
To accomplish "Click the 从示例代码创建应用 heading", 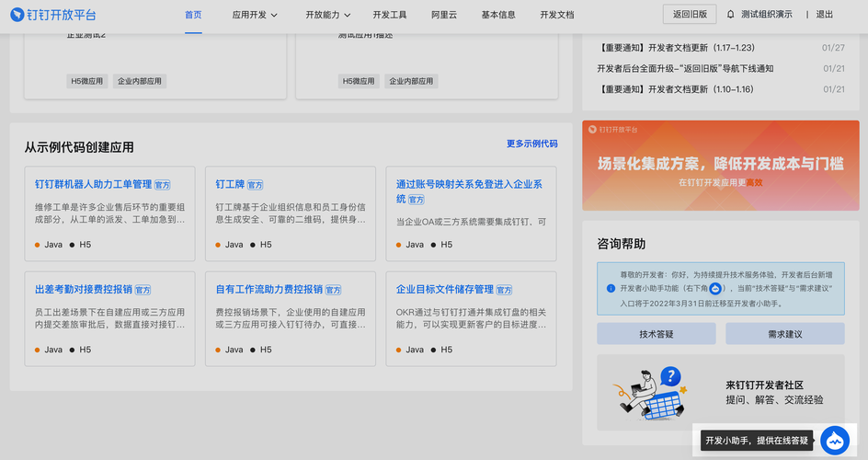I will click(78, 147).
